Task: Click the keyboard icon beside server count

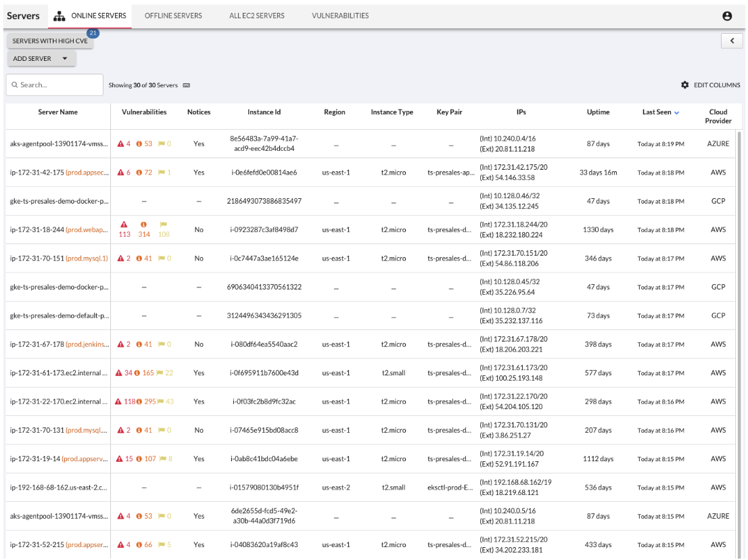Action: tap(187, 85)
